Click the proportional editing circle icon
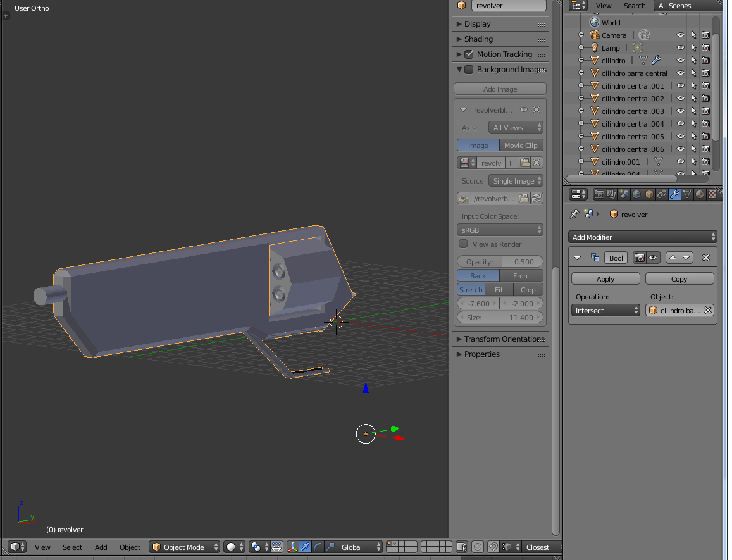The image size is (732, 560). tap(478, 547)
